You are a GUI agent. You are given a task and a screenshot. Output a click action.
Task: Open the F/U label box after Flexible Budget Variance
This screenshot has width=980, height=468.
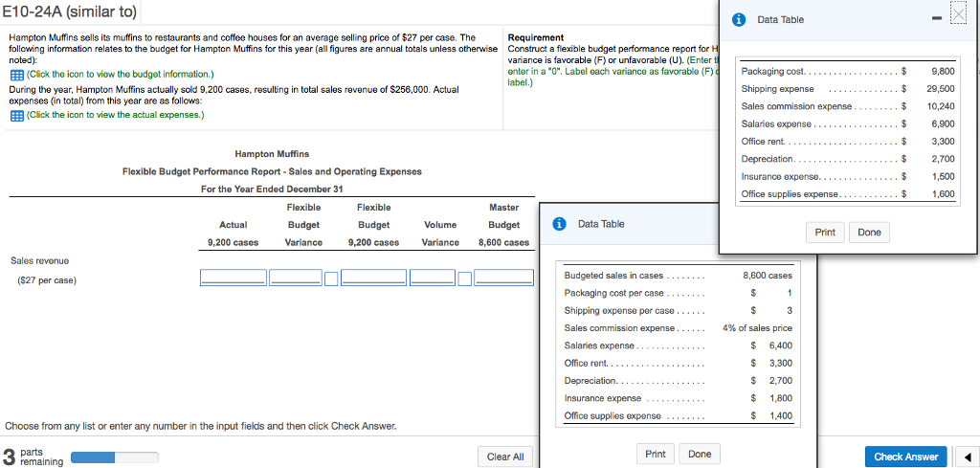coord(332,279)
